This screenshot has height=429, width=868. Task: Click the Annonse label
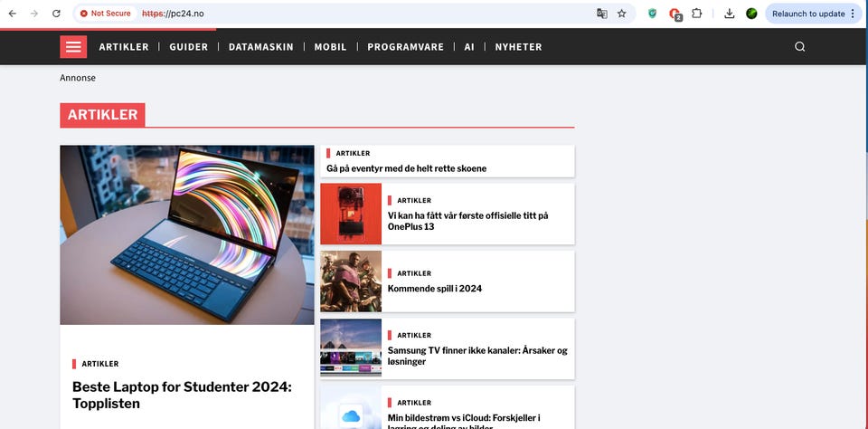click(78, 78)
